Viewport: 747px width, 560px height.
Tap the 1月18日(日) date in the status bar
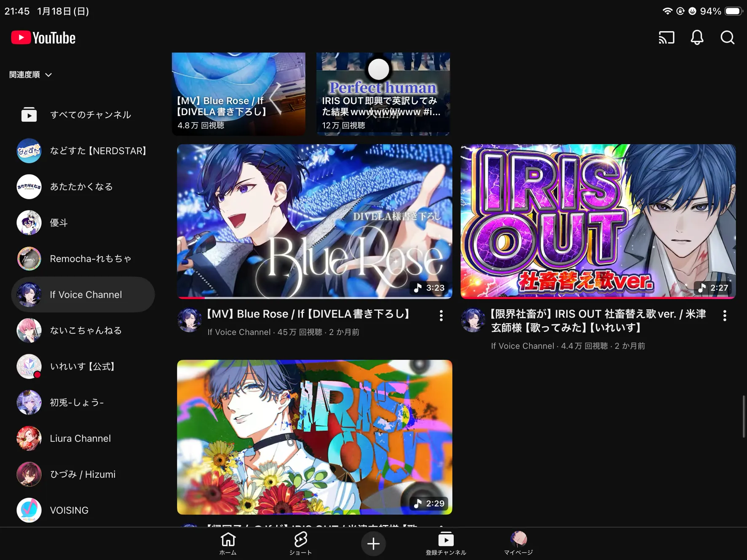[x=63, y=11]
